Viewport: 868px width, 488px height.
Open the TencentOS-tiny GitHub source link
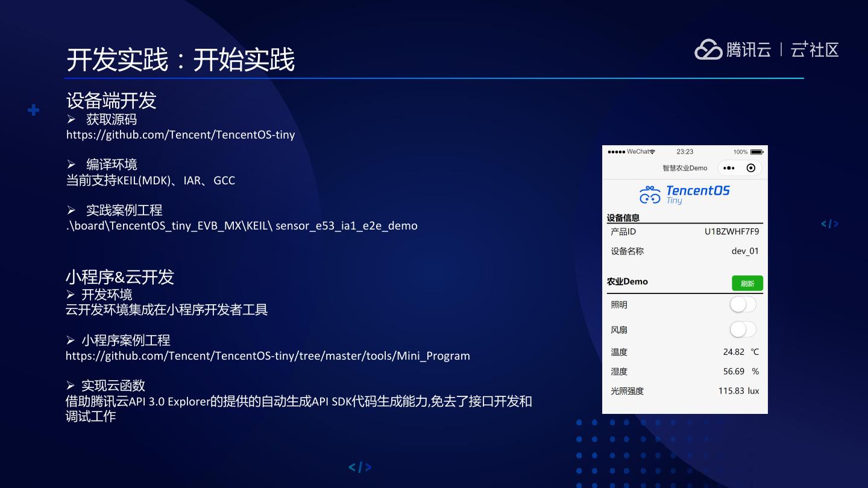point(180,134)
